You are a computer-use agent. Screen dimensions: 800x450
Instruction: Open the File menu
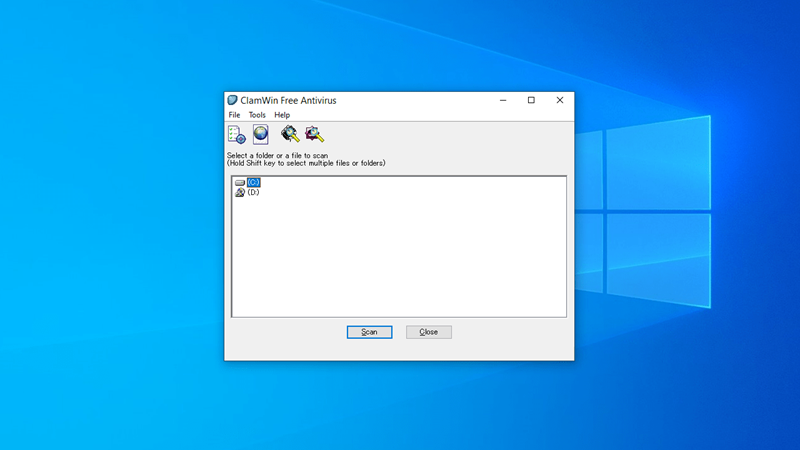(x=234, y=115)
